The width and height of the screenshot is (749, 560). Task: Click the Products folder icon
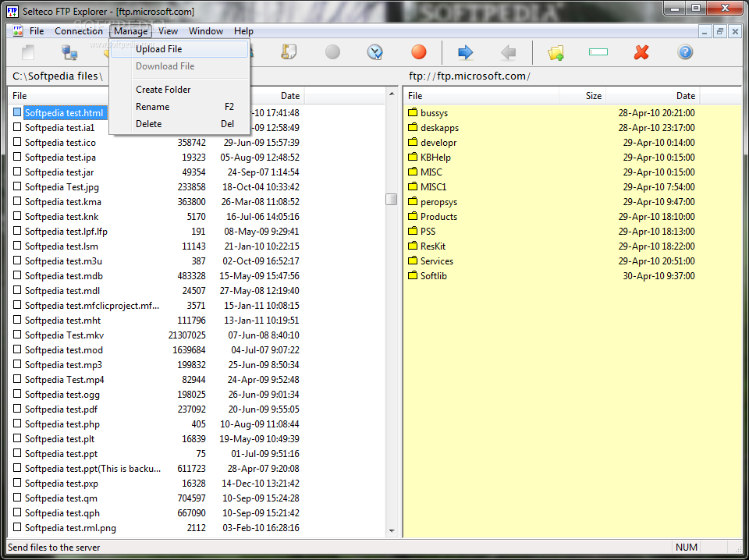[x=414, y=216]
